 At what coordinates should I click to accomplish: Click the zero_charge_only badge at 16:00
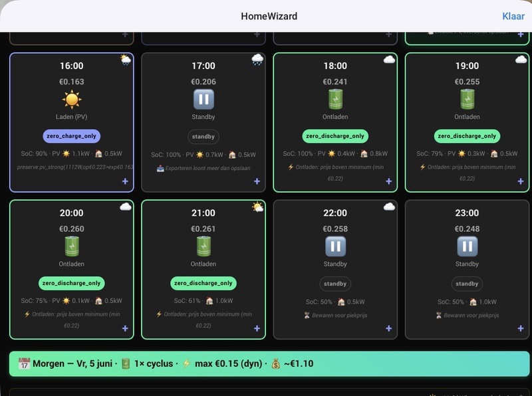click(72, 136)
